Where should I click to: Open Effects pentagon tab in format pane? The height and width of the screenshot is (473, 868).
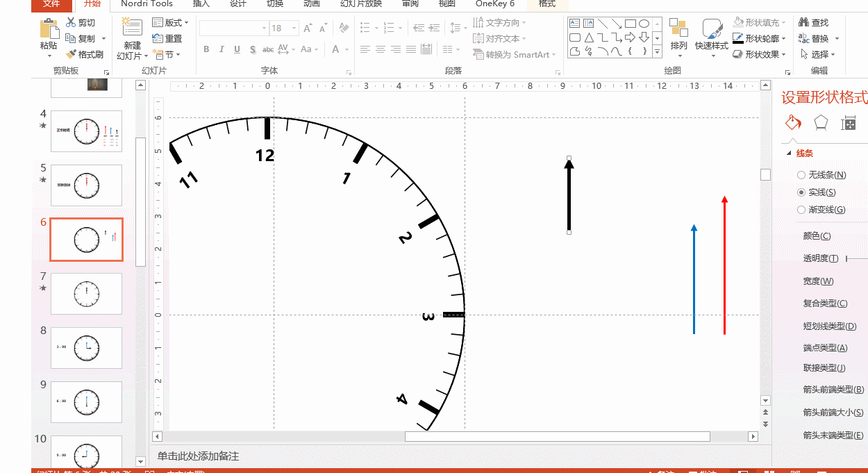[820, 123]
